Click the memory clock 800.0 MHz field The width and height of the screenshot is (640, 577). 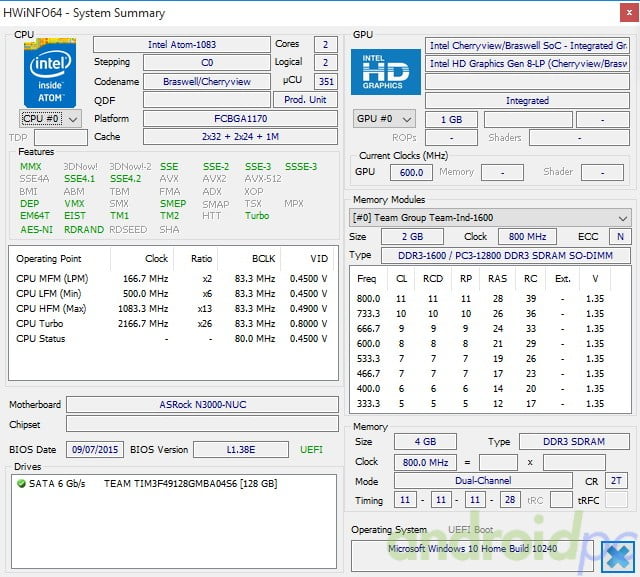coord(425,463)
